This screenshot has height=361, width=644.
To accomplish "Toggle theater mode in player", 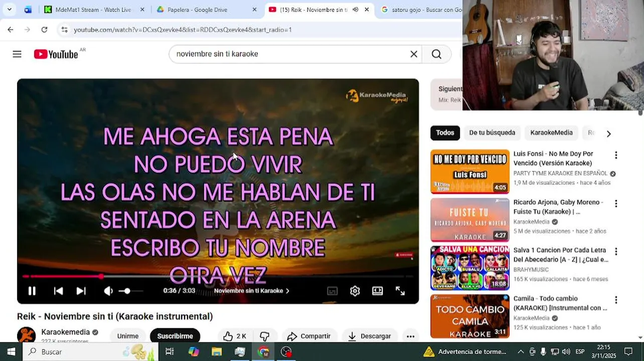I will 377,291.
